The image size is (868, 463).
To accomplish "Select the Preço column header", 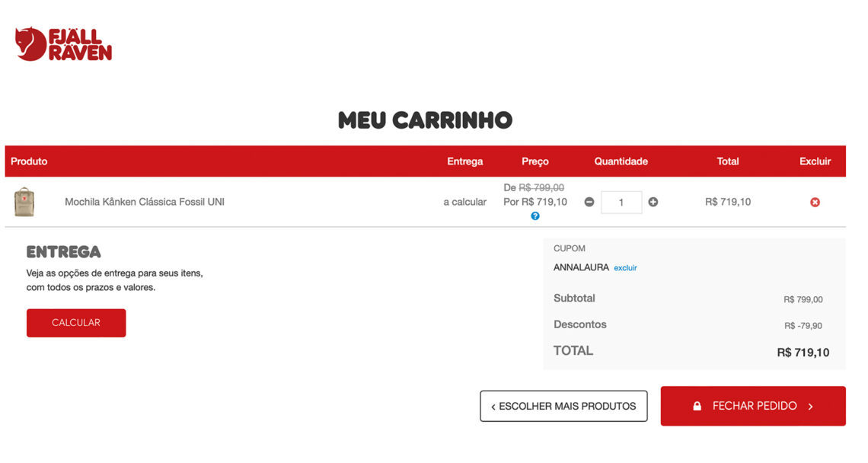I will [x=535, y=161].
